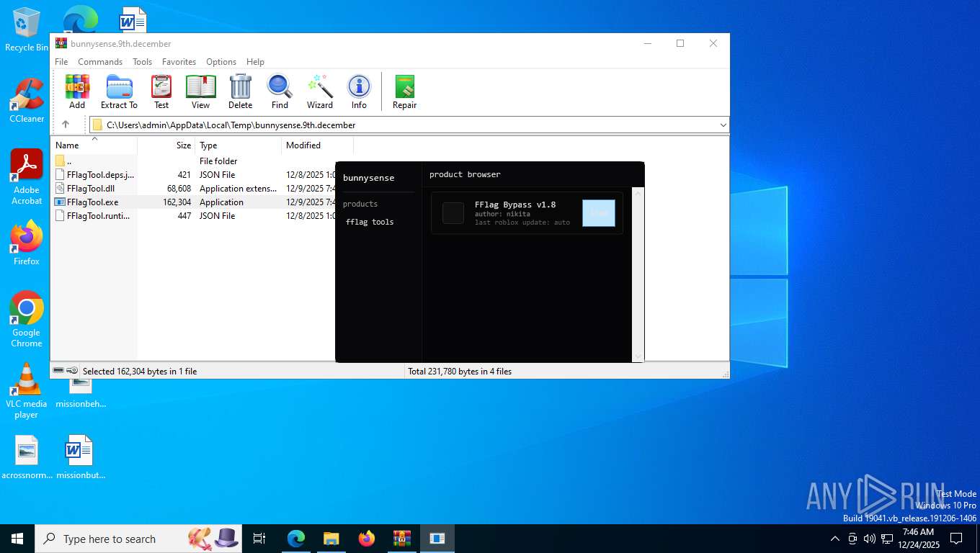Viewport: 980px width, 553px height.
Task: Click the Windows Start button
Action: 17,539
